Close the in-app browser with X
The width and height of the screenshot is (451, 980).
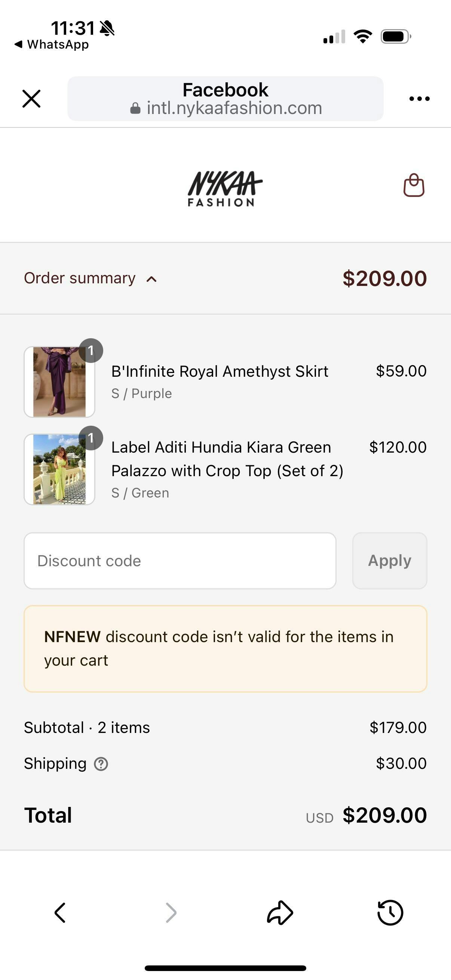(x=31, y=99)
